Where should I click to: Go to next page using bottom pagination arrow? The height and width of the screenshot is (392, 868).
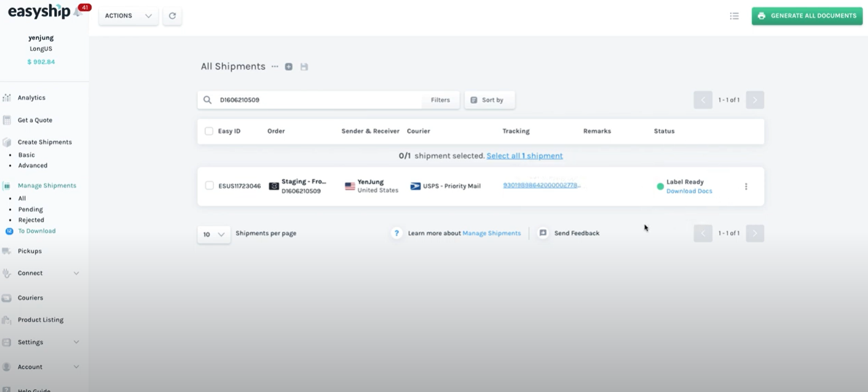(x=755, y=233)
